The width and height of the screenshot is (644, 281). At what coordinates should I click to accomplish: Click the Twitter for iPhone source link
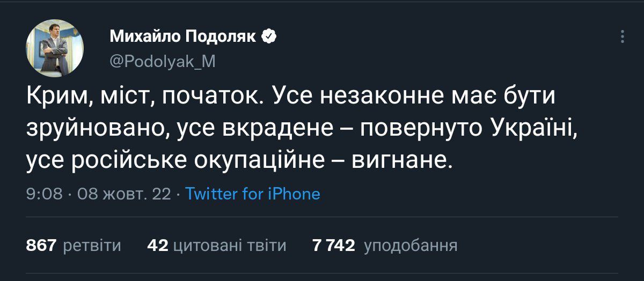tap(252, 194)
